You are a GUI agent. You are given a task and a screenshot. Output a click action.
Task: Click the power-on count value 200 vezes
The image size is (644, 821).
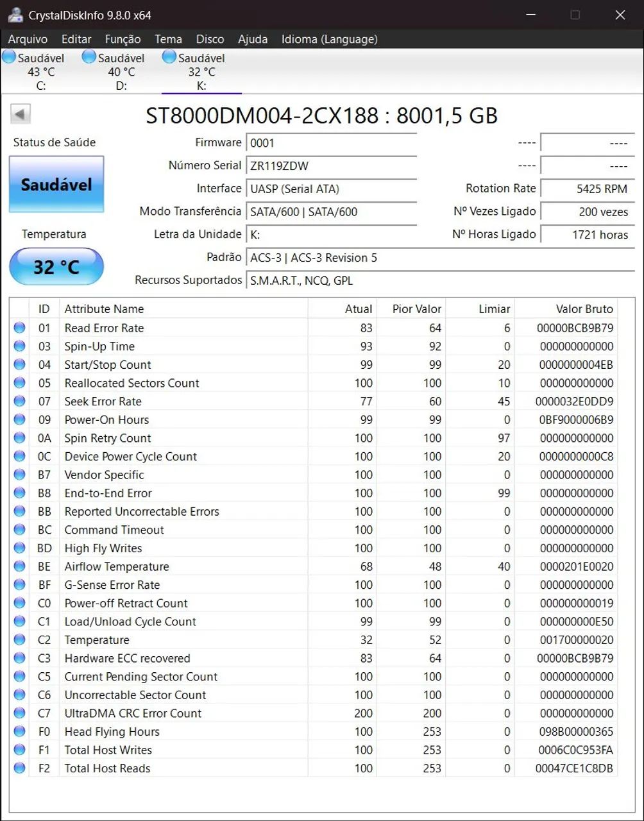click(588, 212)
